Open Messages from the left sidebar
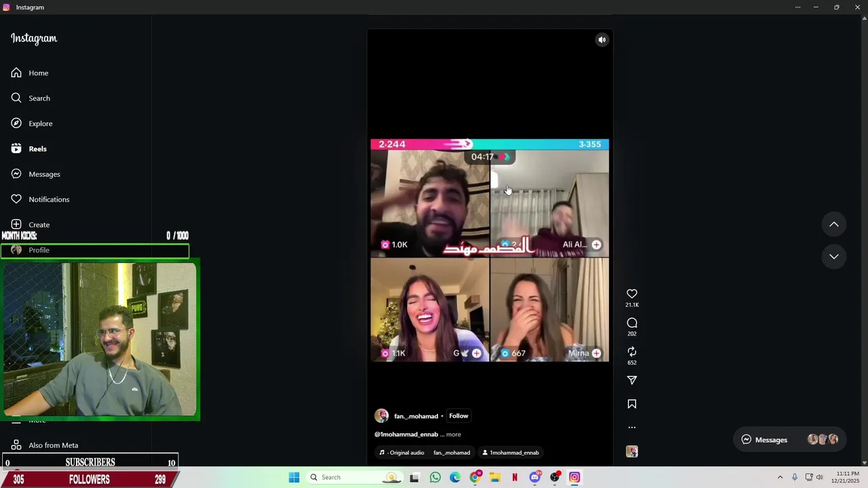The image size is (868, 488). [36, 174]
